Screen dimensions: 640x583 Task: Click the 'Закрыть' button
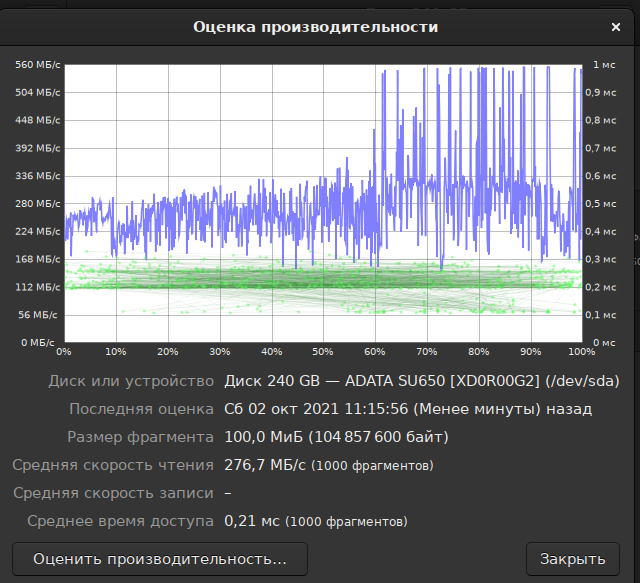[573, 559]
